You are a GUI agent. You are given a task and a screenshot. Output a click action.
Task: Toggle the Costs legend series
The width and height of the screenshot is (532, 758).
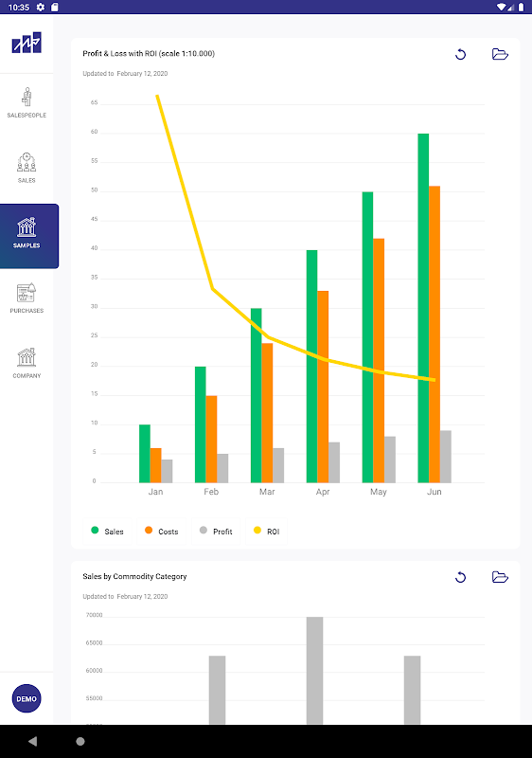tap(161, 532)
